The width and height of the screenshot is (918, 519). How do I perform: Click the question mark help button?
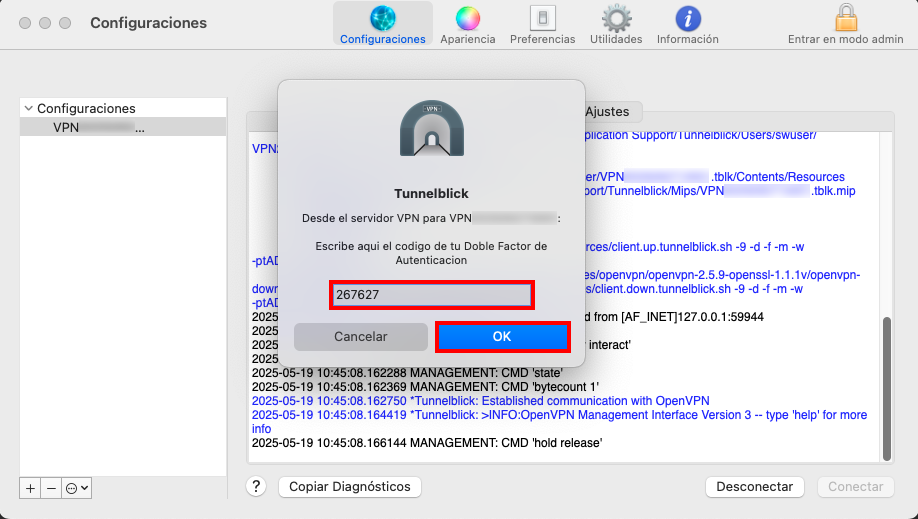[256, 486]
